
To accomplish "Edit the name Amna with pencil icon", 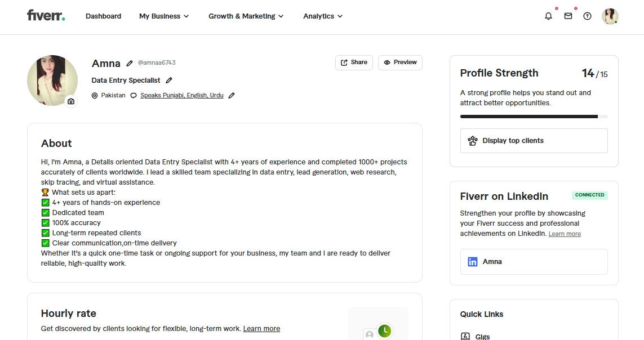I will pyautogui.click(x=130, y=63).
